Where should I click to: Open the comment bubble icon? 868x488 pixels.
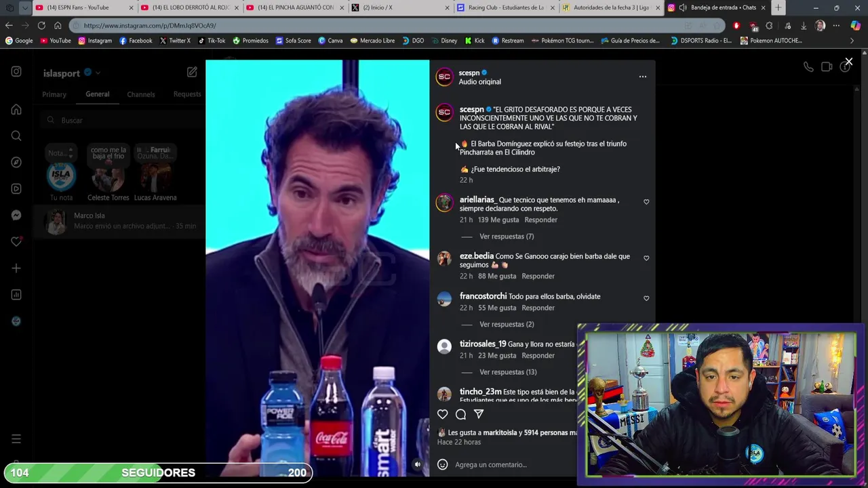click(x=460, y=414)
